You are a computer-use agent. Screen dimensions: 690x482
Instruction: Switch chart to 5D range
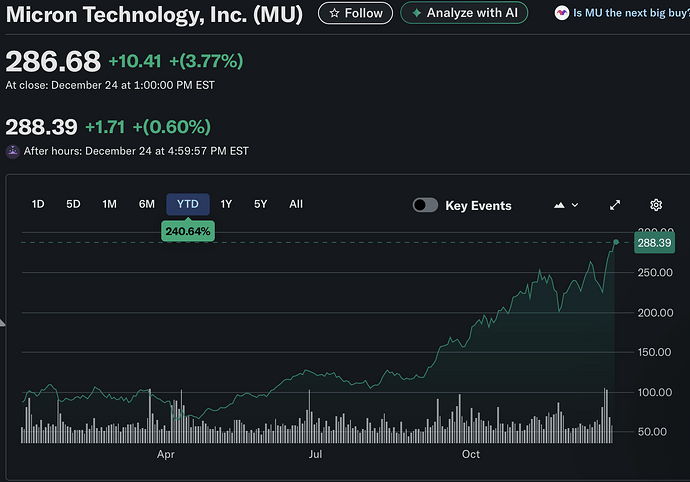73,204
